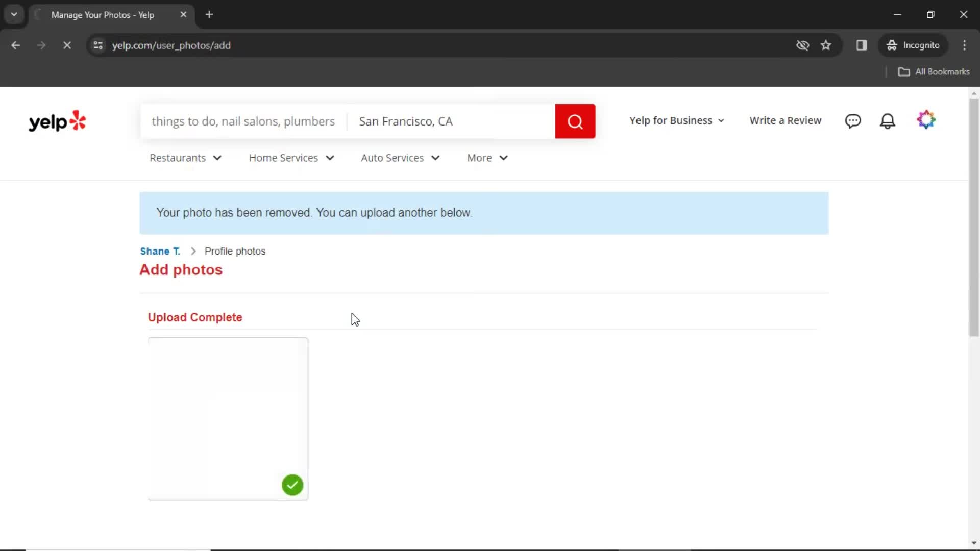The width and height of the screenshot is (980, 551).
Task: Open the browser side panel icon
Action: pos(862,45)
